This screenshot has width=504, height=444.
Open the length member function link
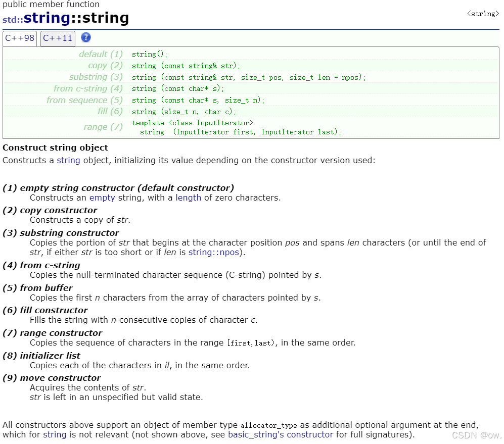[188, 198]
